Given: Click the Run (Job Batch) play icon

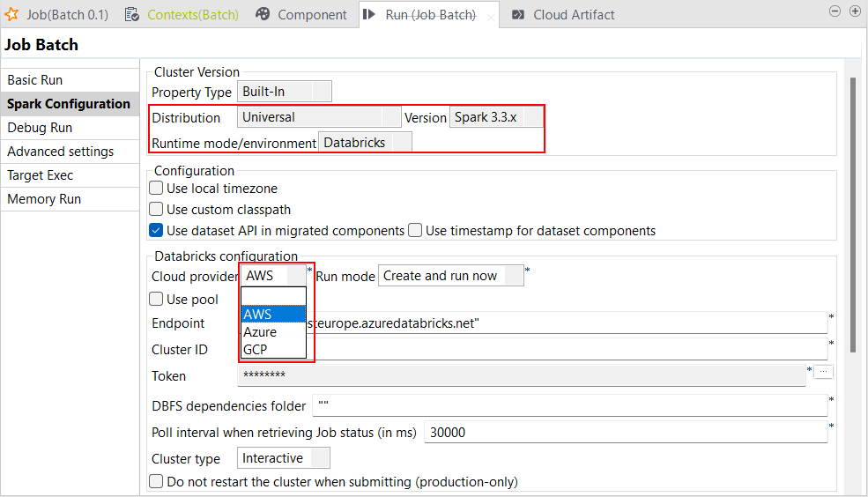Looking at the screenshot, I should pyautogui.click(x=370, y=15).
